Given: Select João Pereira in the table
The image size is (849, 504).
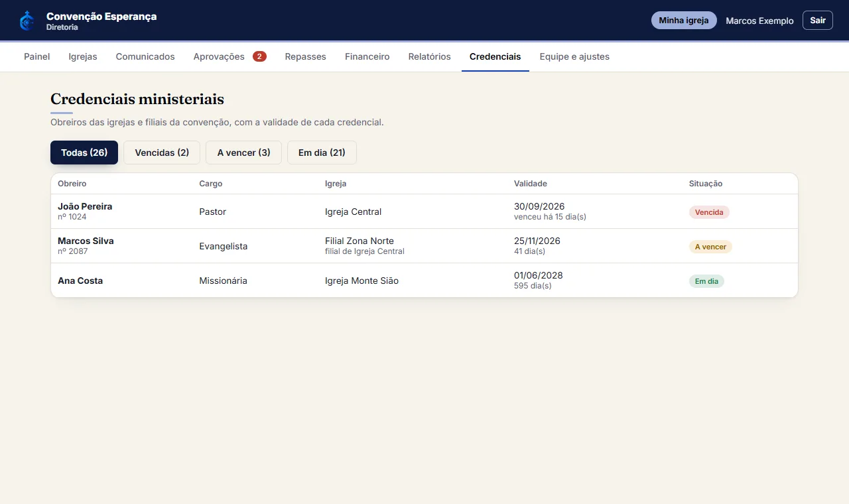Looking at the screenshot, I should click(x=85, y=206).
